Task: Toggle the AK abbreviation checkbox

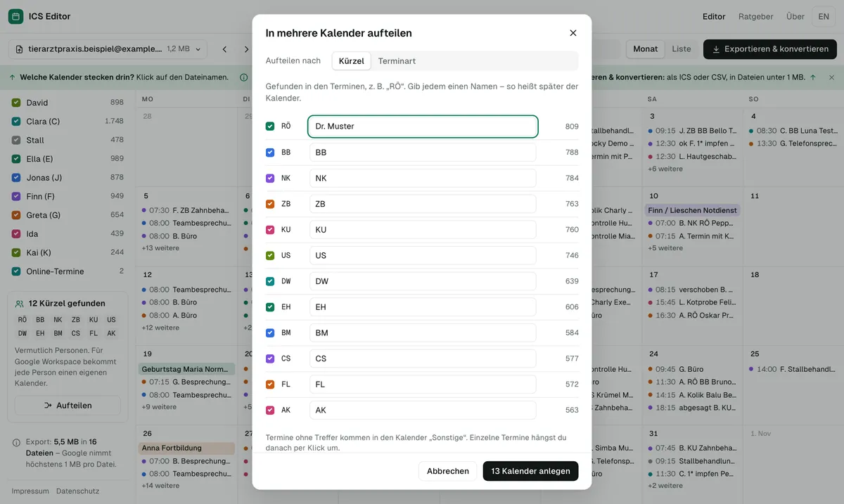Action: [x=270, y=411]
